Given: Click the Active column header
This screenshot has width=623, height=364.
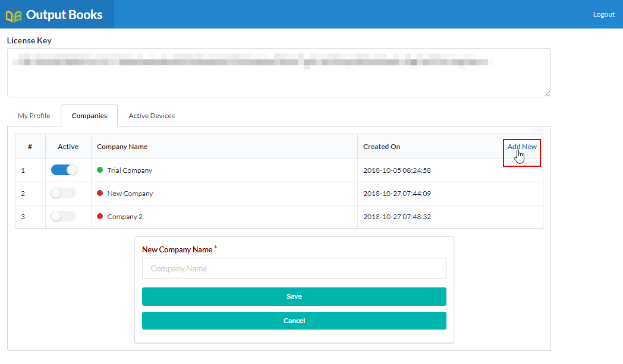Looking at the screenshot, I should point(68,147).
